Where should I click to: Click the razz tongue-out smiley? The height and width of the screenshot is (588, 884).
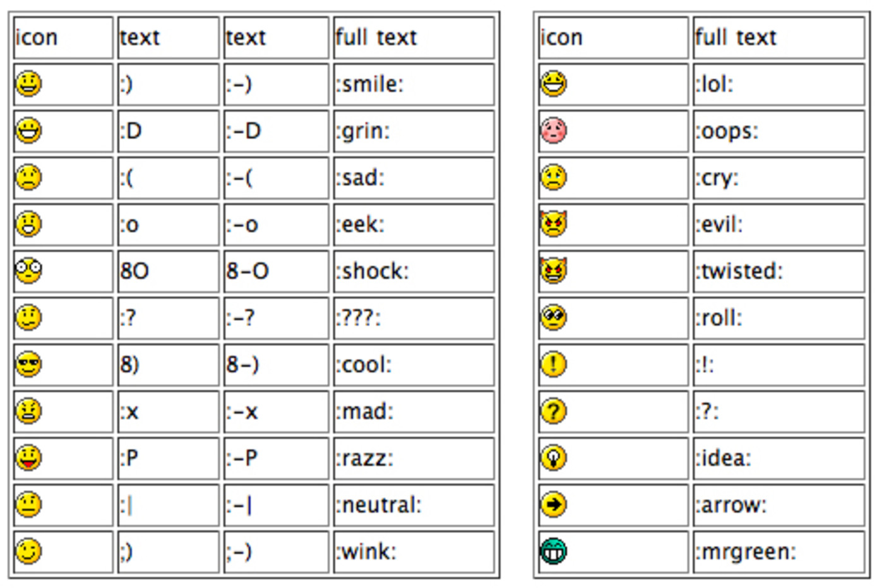[28, 458]
